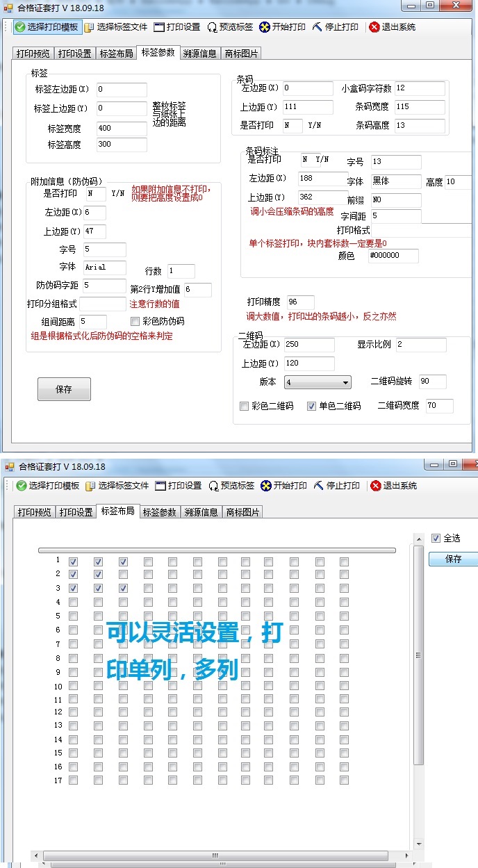The image size is (478, 868).
Task: Uncheck first checkbox in layout row 2
Action: [74, 575]
